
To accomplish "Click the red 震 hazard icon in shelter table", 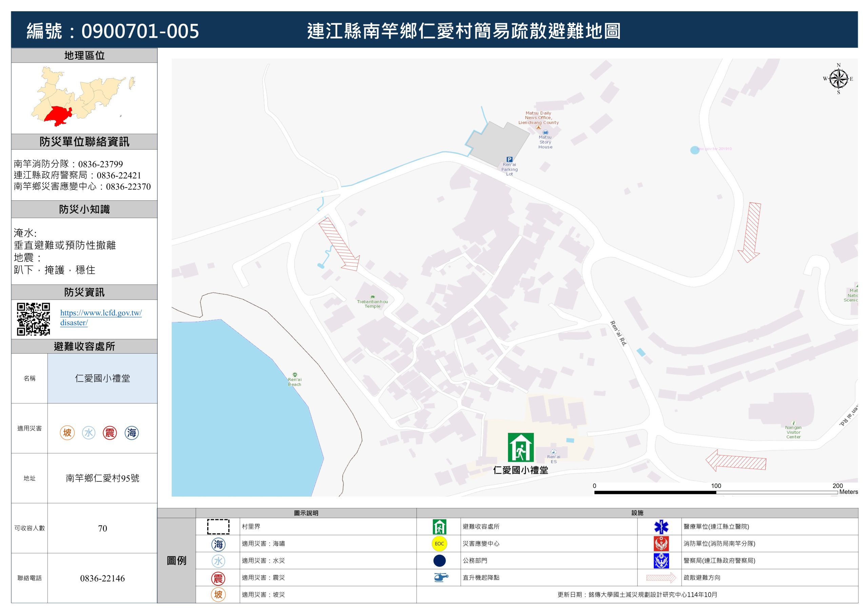I will 110,433.
